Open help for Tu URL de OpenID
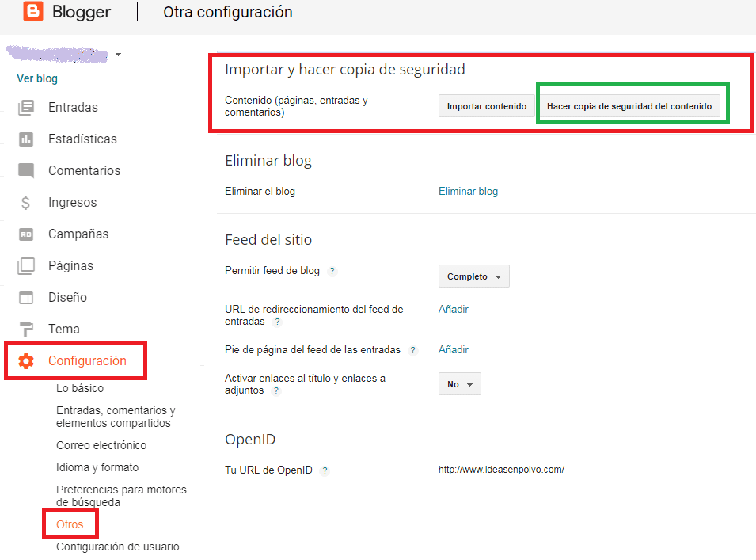Viewport: 756px width, 560px height. coord(325,470)
